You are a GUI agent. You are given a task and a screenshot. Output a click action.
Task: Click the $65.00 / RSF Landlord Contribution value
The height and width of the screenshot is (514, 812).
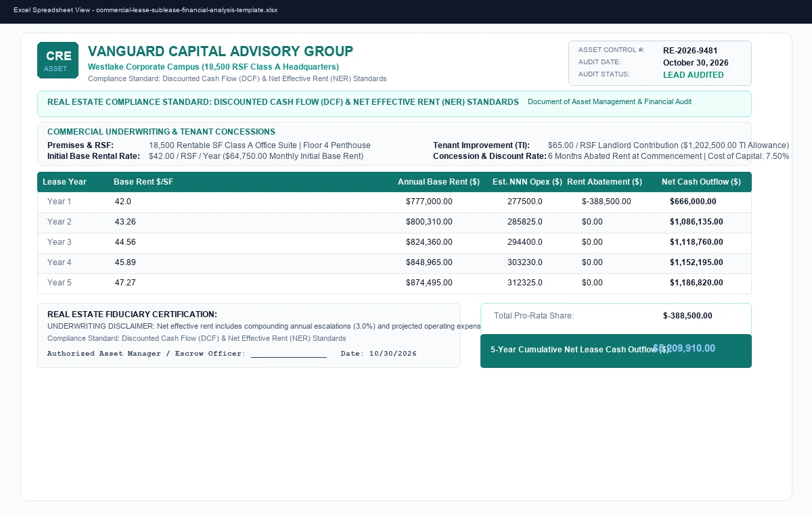click(x=669, y=145)
